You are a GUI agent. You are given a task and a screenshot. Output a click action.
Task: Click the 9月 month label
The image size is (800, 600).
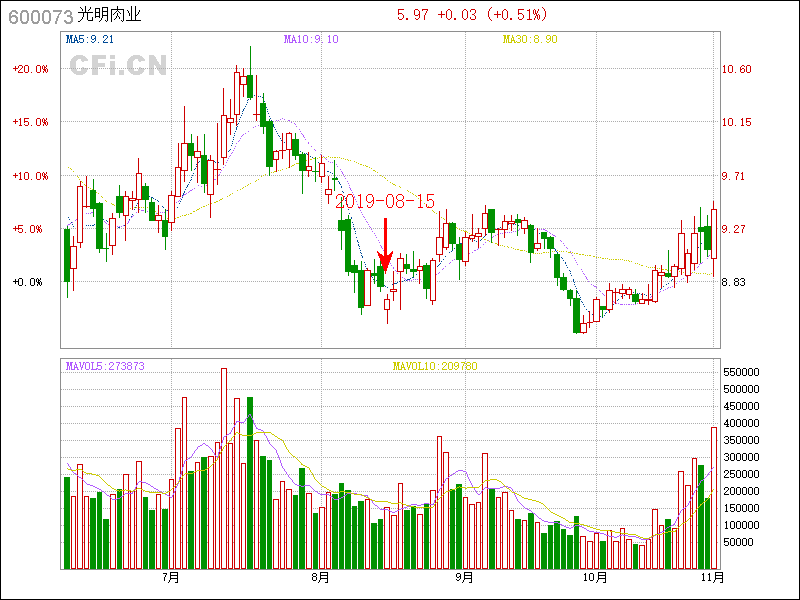464,578
